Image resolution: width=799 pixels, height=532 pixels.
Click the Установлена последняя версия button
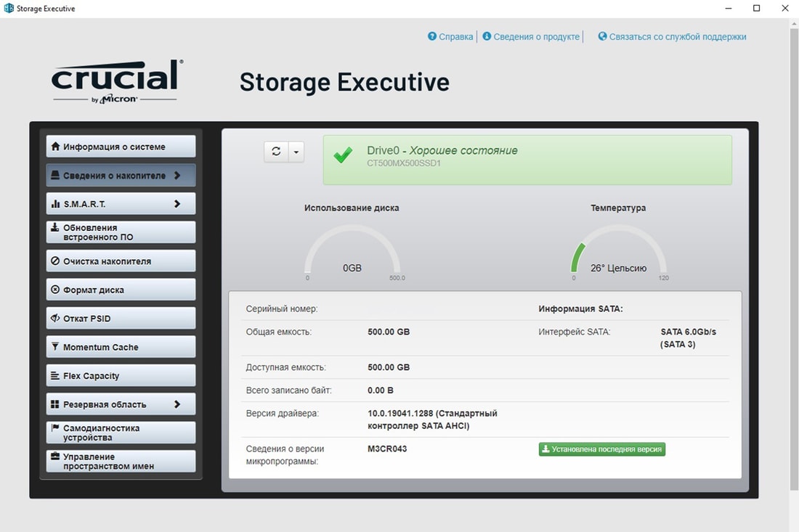click(x=602, y=449)
